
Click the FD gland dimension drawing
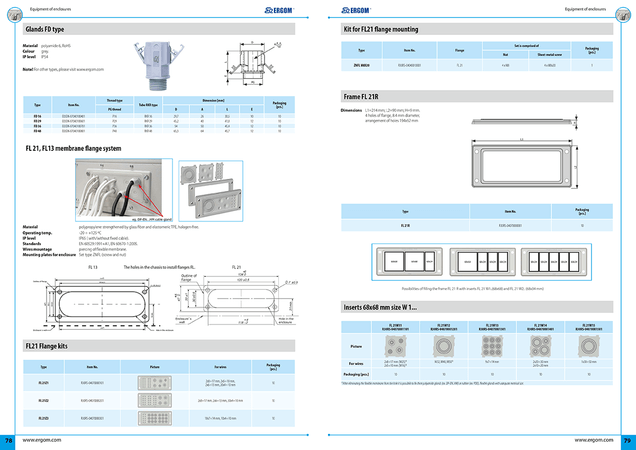pyautogui.click(x=254, y=63)
